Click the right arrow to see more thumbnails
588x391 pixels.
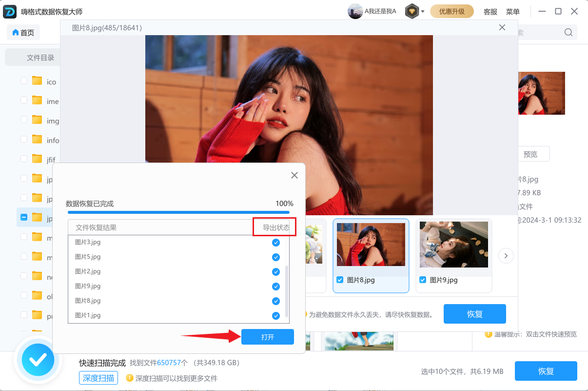[506, 255]
